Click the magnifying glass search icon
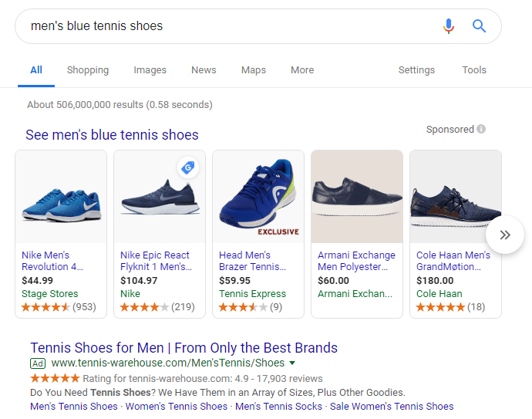This screenshot has width=532, height=419. 479,26
